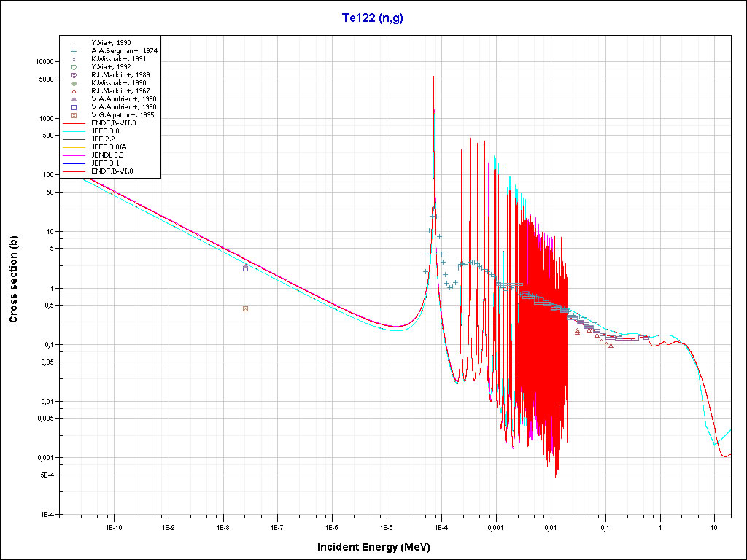Screen dimensions: 747x560
Task: Click the JEF 2.2 legend label
Action: (104, 139)
